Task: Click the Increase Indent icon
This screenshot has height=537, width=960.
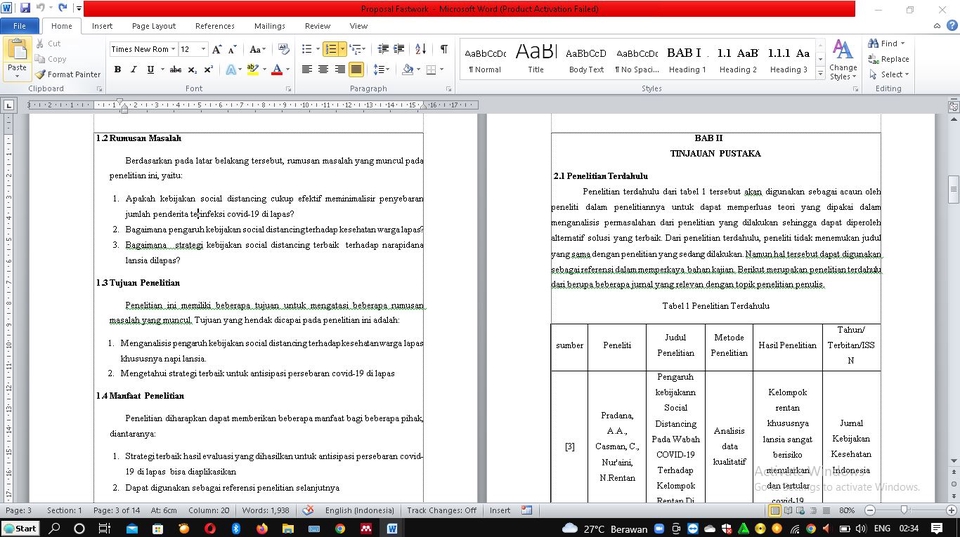Action: point(399,49)
